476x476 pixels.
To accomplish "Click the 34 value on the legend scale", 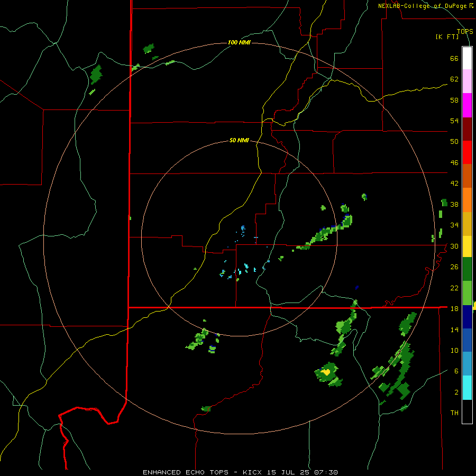I will tap(454, 225).
